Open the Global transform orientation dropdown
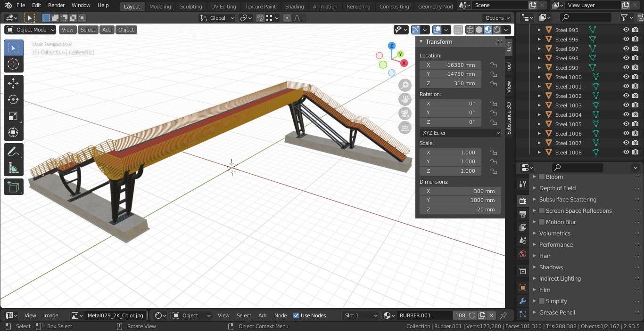The width and height of the screenshot is (644, 331). click(x=217, y=18)
